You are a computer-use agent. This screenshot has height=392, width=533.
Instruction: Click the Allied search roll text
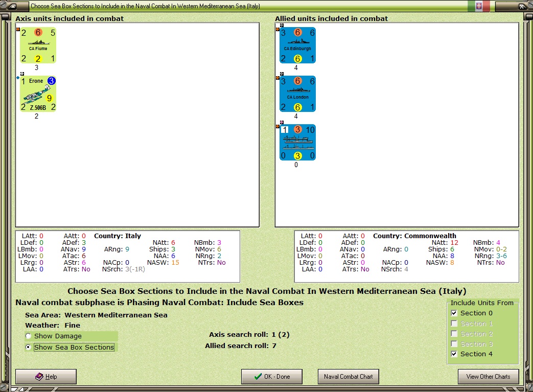241,346
